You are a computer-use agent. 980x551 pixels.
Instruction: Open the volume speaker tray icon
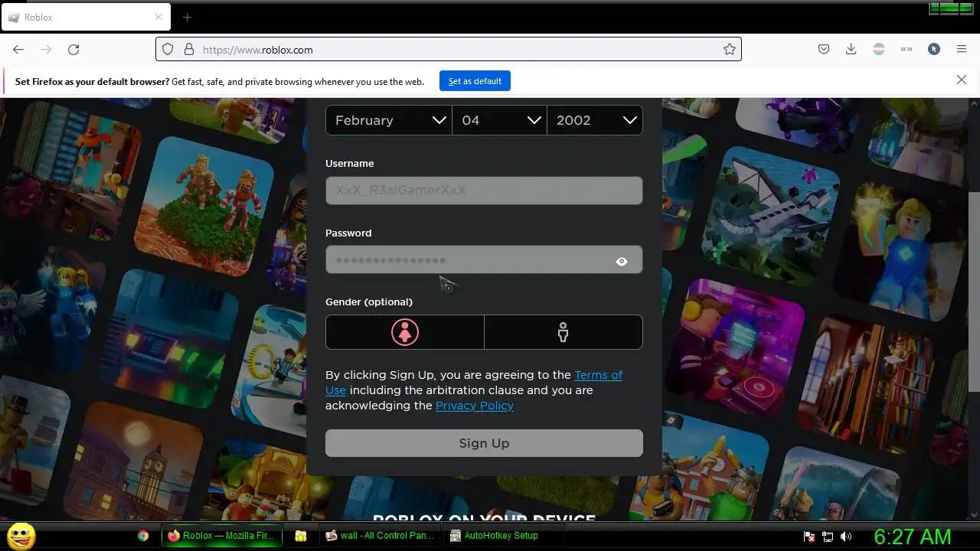[846, 537]
